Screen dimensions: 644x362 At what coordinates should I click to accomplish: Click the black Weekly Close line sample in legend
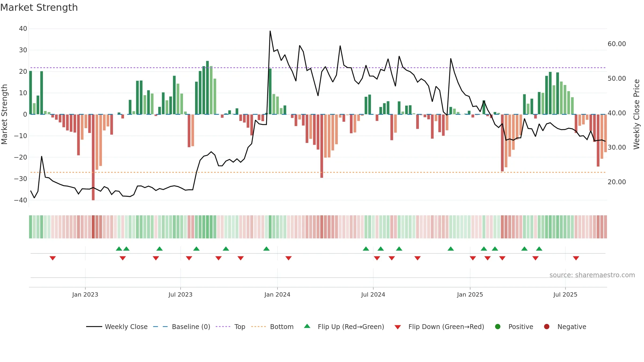pyautogui.click(x=94, y=327)
